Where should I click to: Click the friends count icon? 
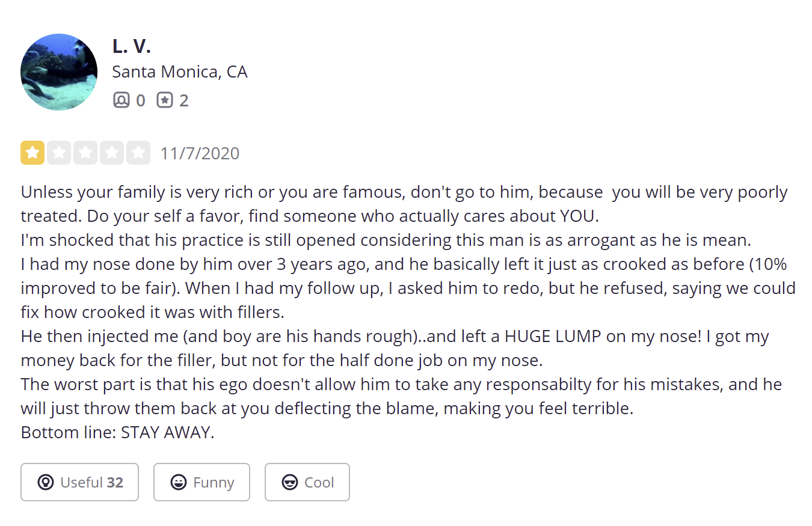pyautogui.click(x=121, y=100)
